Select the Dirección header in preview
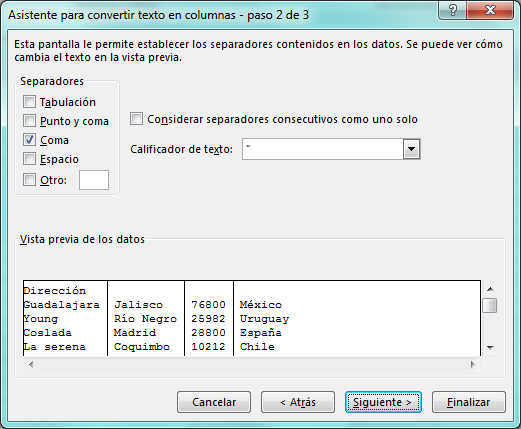This screenshot has width=521, height=429. pyautogui.click(x=55, y=291)
